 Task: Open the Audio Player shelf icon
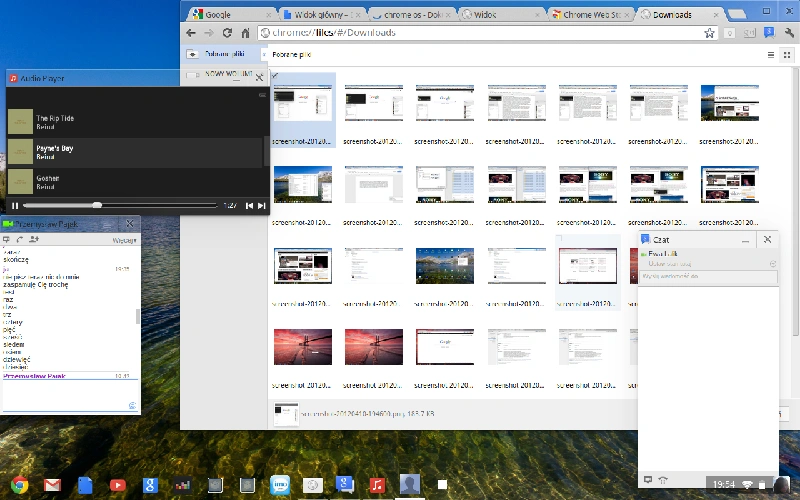(x=377, y=484)
